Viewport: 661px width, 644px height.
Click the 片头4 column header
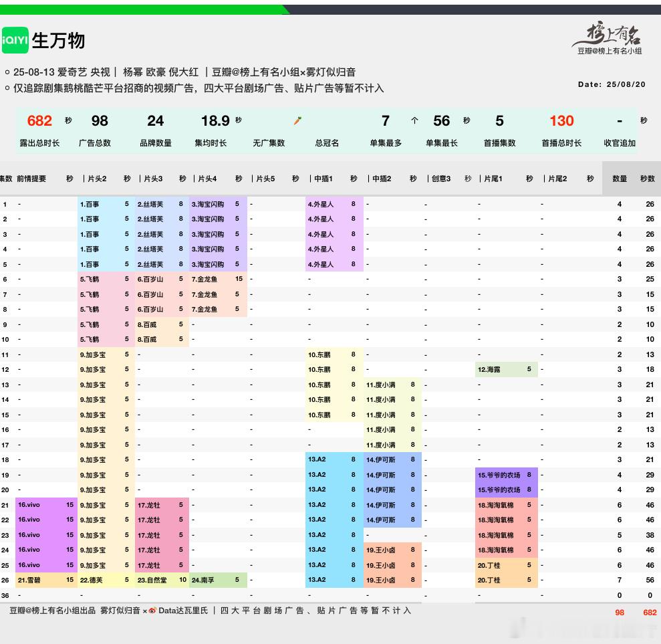[207, 179]
